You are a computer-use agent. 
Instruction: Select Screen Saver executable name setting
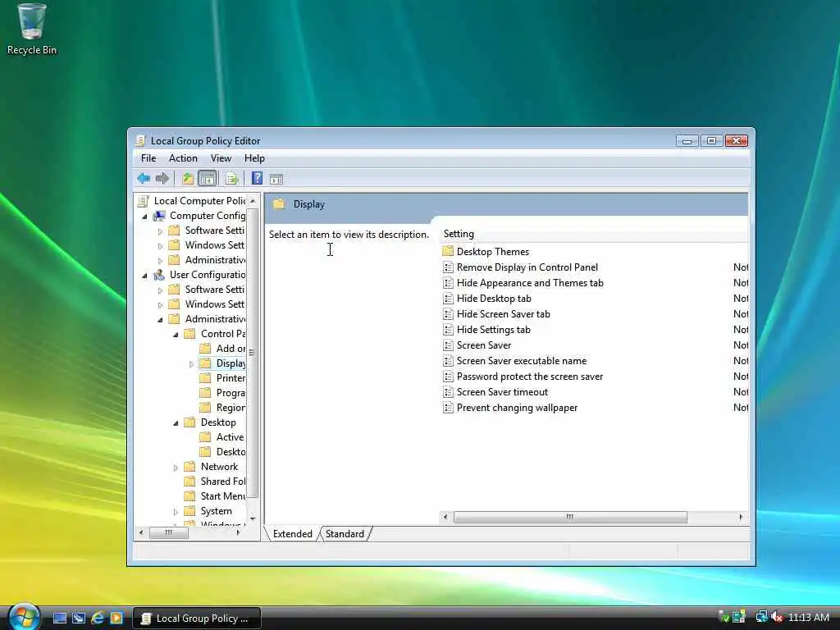click(x=521, y=361)
